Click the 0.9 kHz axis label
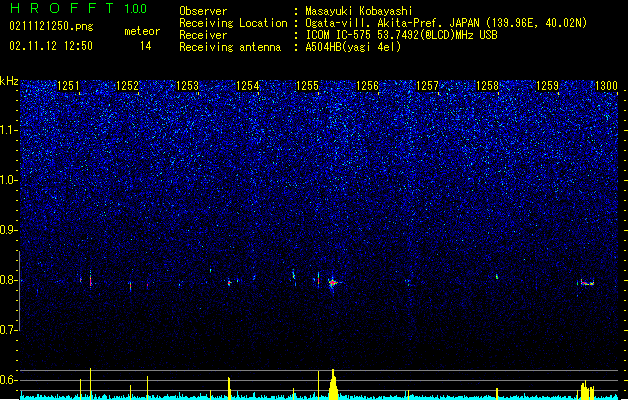Image resolution: width=629 pixels, height=400 pixels. [x=9, y=230]
